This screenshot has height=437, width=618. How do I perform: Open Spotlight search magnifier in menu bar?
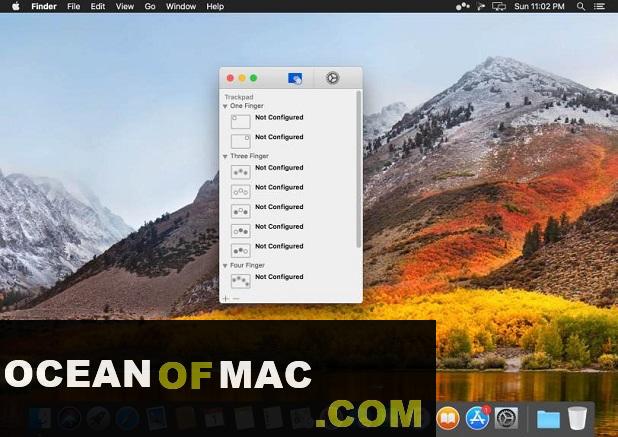(x=581, y=6)
